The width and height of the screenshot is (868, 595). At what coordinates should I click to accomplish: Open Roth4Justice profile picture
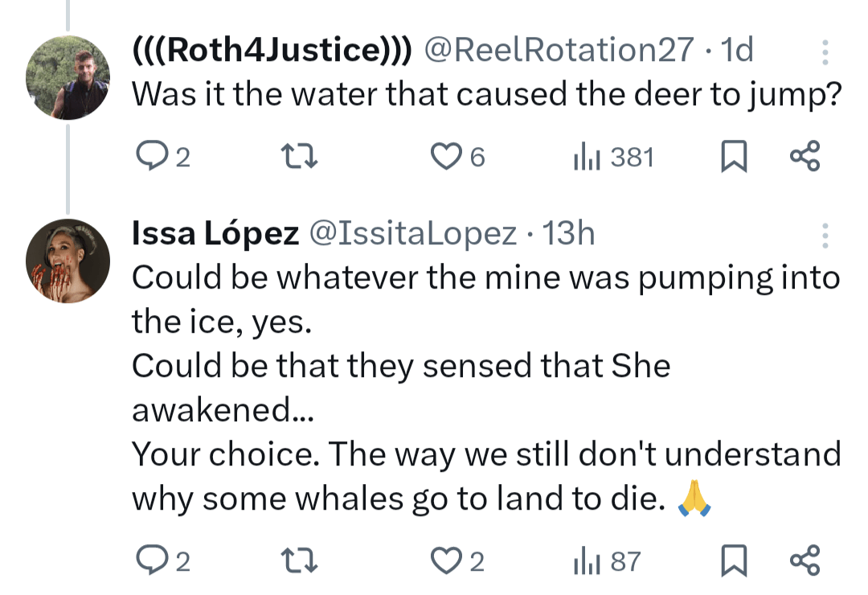point(68,78)
